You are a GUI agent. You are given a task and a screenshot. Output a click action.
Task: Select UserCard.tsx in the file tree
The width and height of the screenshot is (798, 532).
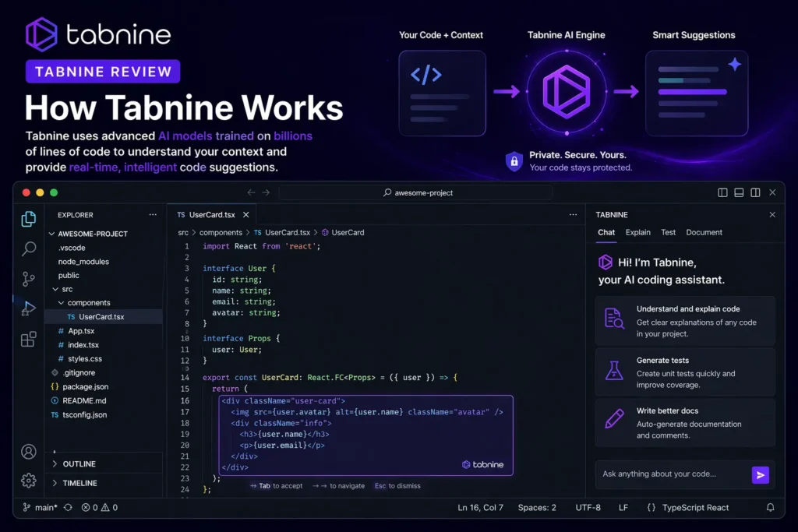pyautogui.click(x=104, y=316)
